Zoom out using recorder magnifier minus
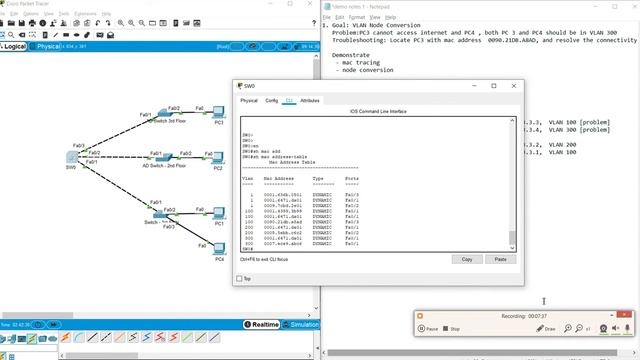 click(x=579, y=328)
